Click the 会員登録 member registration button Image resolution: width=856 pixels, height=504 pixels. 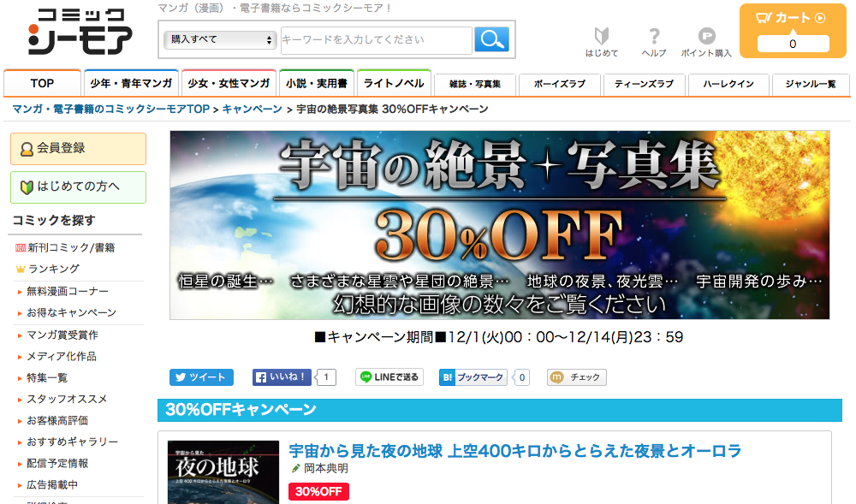tap(78, 148)
